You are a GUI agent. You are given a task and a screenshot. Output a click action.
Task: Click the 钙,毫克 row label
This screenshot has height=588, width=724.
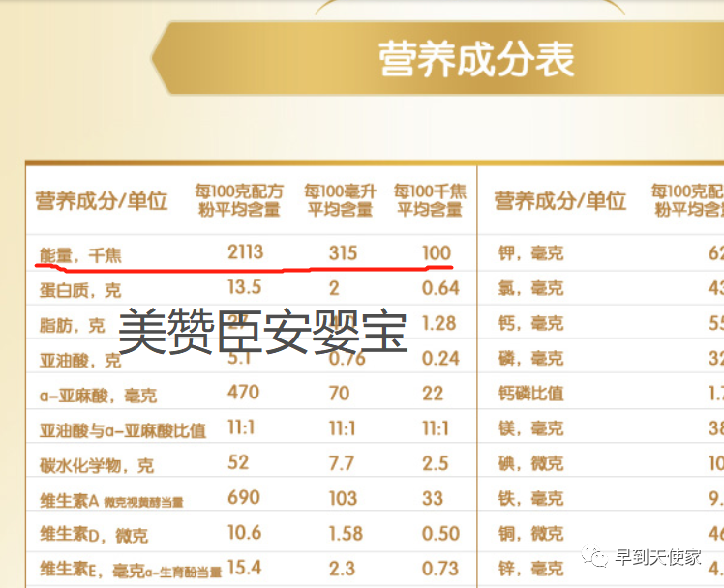(x=531, y=323)
